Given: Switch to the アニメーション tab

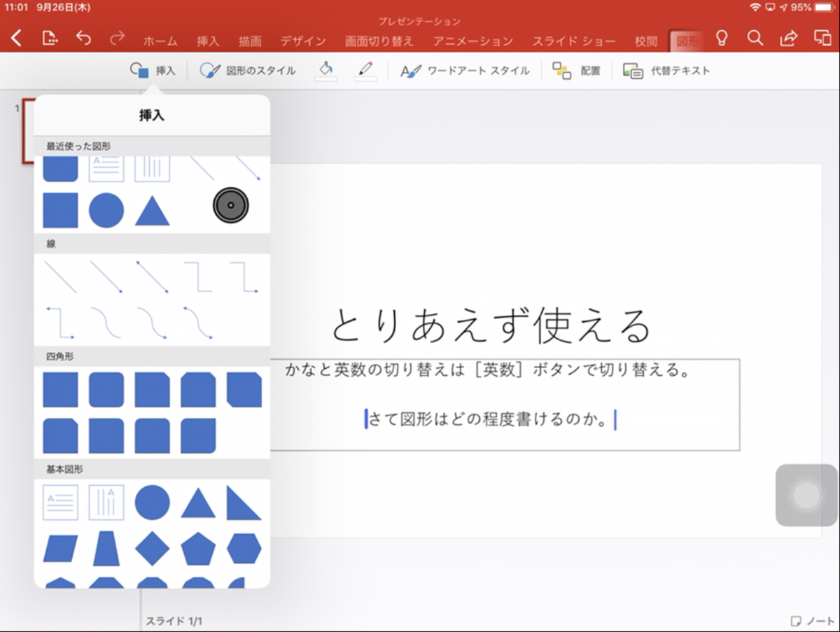Looking at the screenshot, I should pos(472,41).
